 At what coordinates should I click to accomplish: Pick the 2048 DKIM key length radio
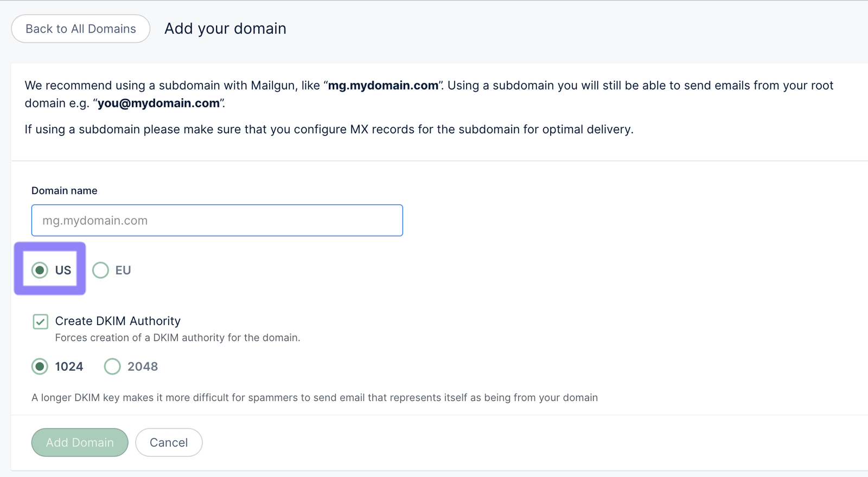coord(112,366)
